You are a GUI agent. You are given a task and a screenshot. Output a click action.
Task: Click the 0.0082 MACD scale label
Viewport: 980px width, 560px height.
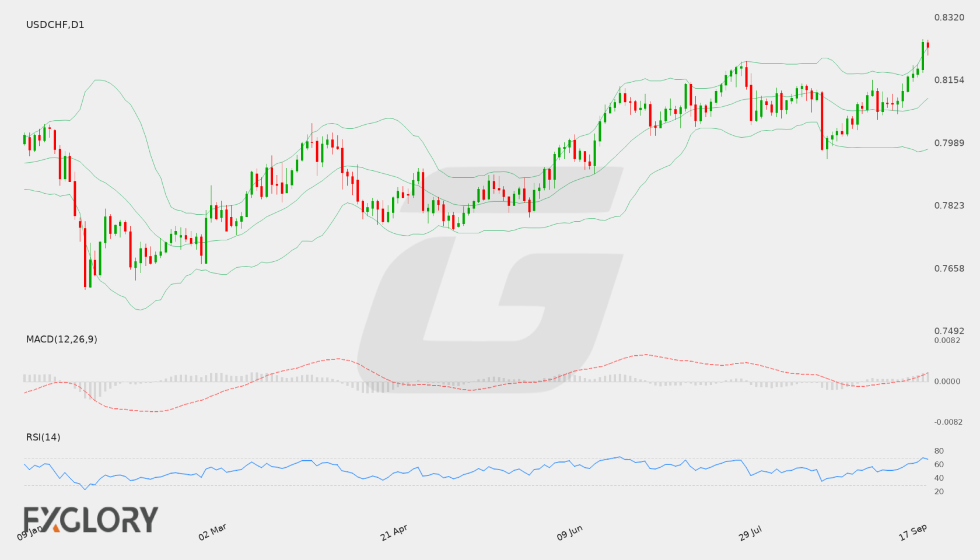947,340
